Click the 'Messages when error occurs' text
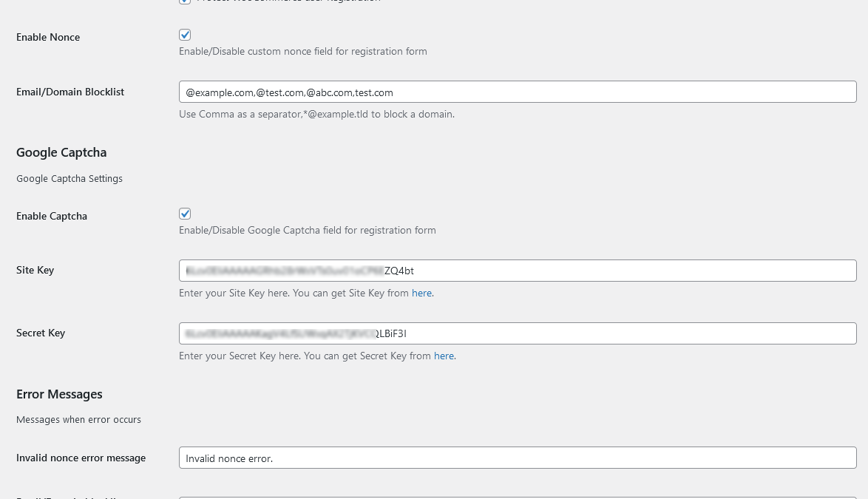 [x=78, y=419]
